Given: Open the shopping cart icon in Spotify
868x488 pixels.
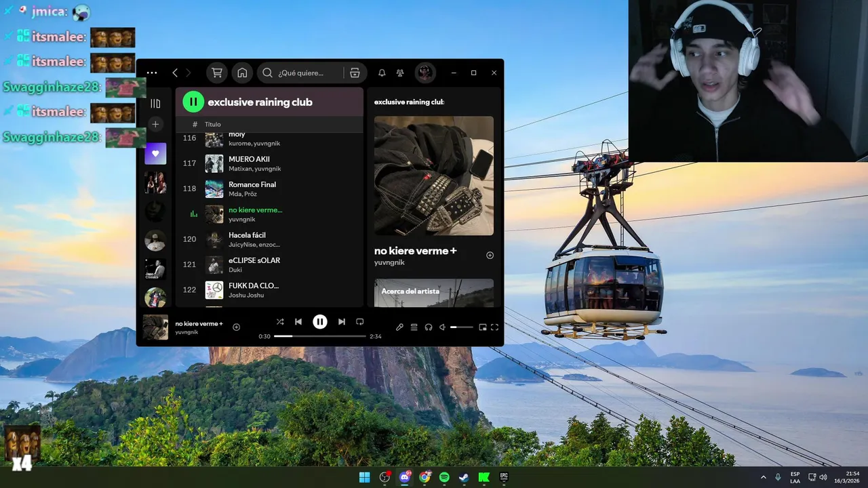Looking at the screenshot, I should (x=217, y=73).
